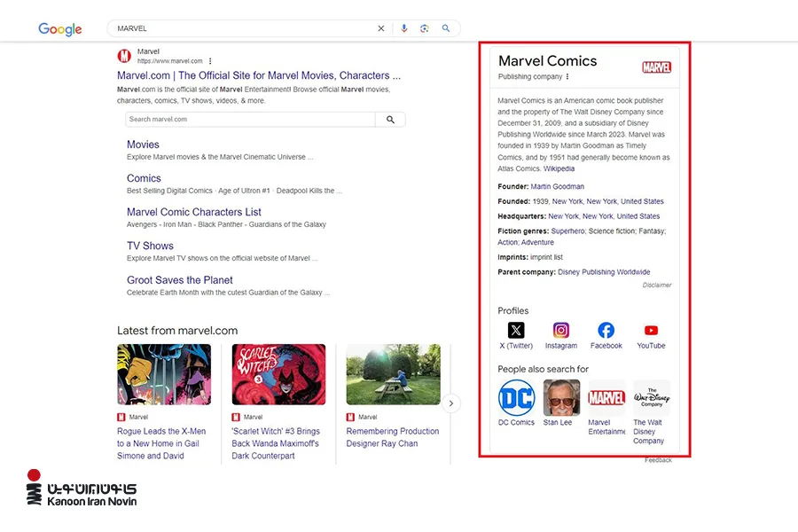The width and height of the screenshot is (798, 532).
Task: Click Marvel red M favicon in result
Action: click(124, 56)
